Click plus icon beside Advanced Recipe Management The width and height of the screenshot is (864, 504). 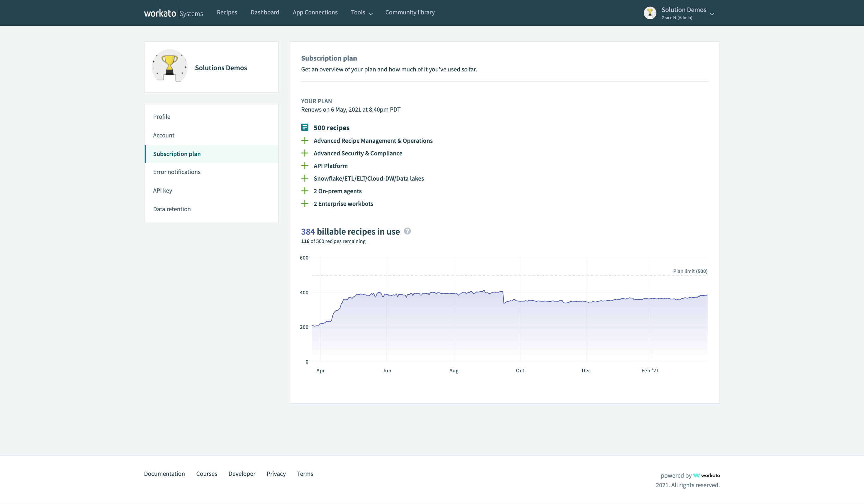(x=305, y=141)
